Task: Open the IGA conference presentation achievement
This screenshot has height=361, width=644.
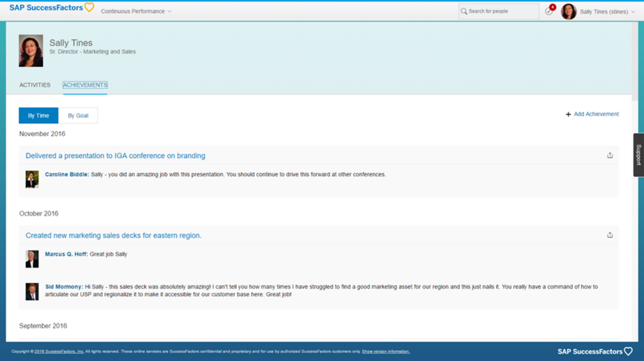Action: tap(115, 156)
